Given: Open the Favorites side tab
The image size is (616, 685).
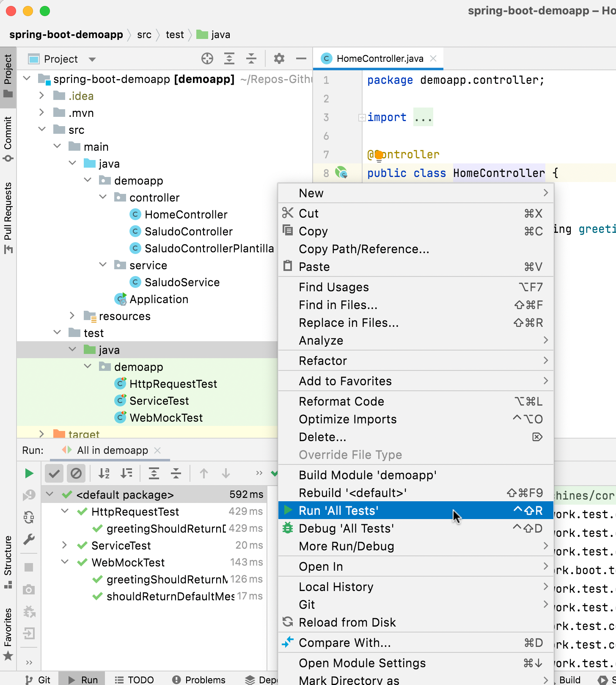Looking at the screenshot, I should pyautogui.click(x=8, y=634).
